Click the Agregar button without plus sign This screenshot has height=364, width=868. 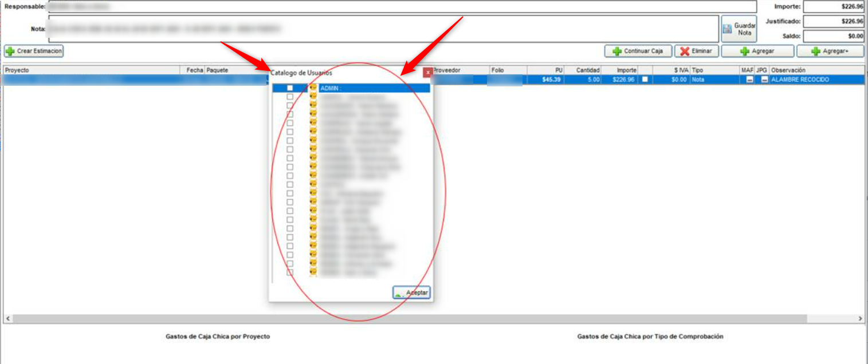757,51
